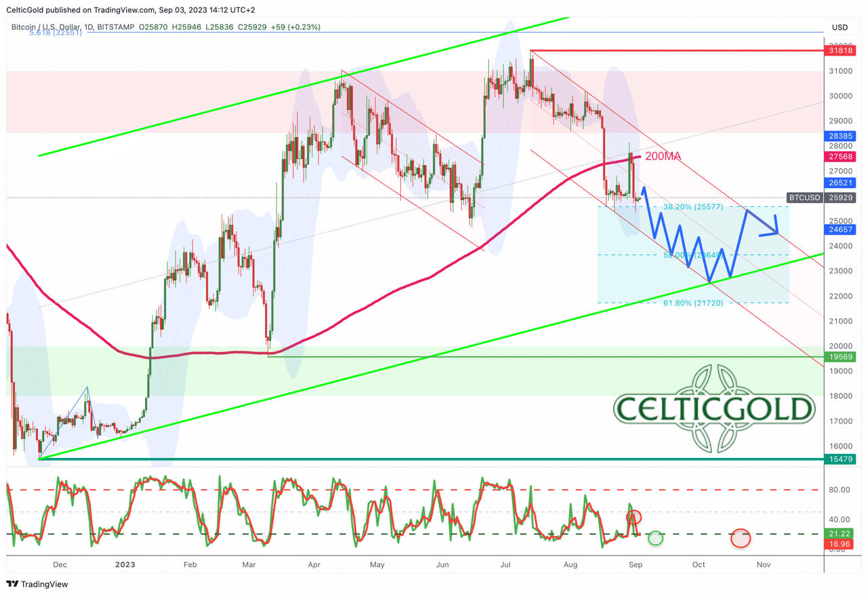Click the TradingView logo at bottom left

[37, 584]
